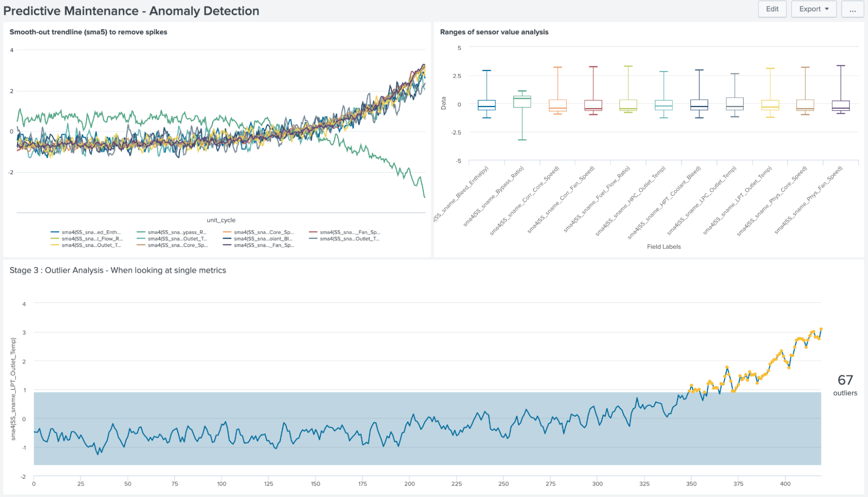Toggle the green ypass_R legend series
Viewport: 868px width, 497px height.
172,232
